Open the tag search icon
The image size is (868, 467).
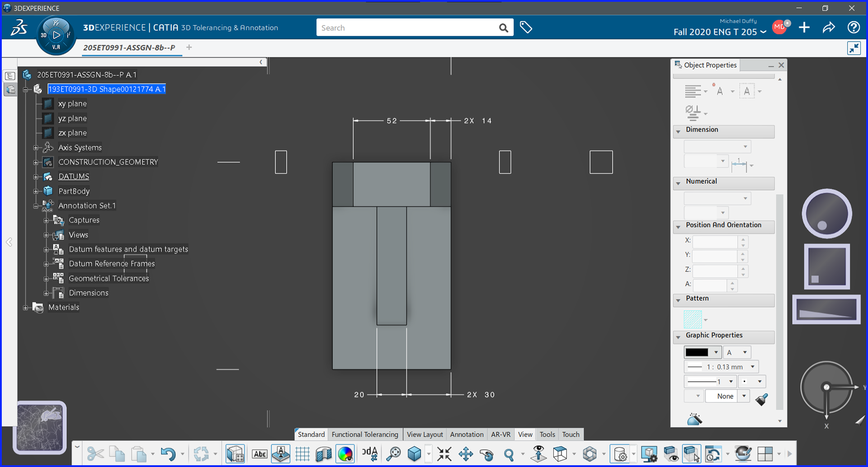[526, 28]
